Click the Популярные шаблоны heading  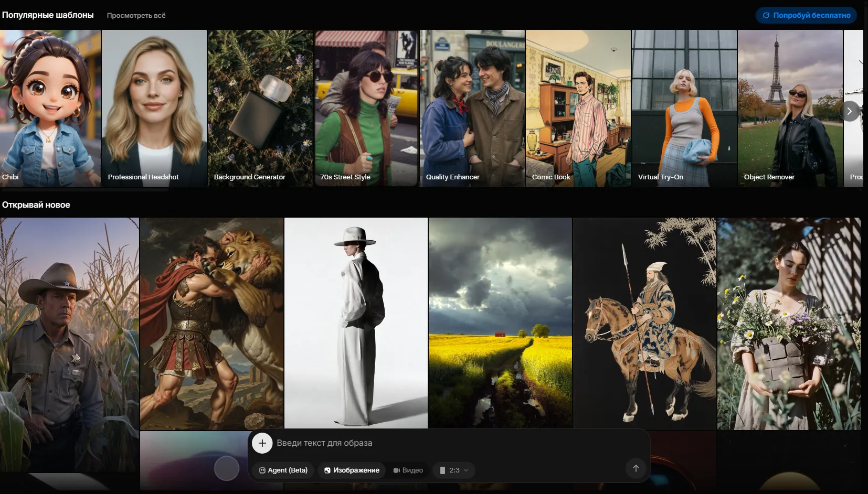[x=48, y=15]
